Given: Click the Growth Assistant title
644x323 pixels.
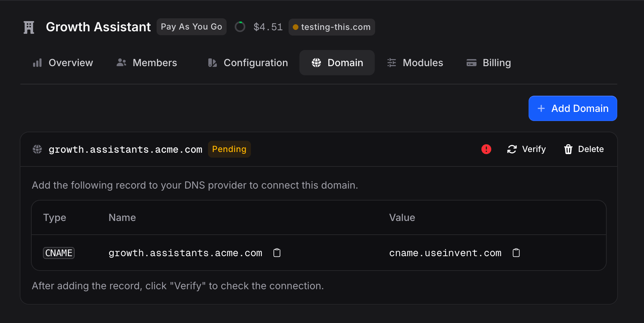Looking at the screenshot, I should 98,27.
